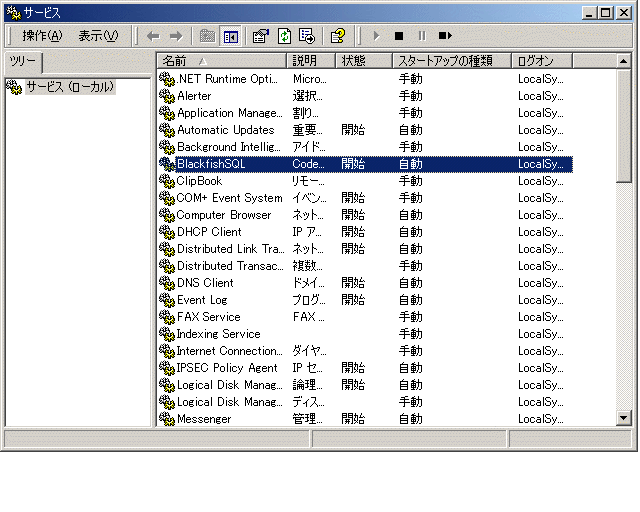The image size is (640, 512).
Task: Click the Refresh toolbar icon
Action: pyautogui.click(x=284, y=36)
